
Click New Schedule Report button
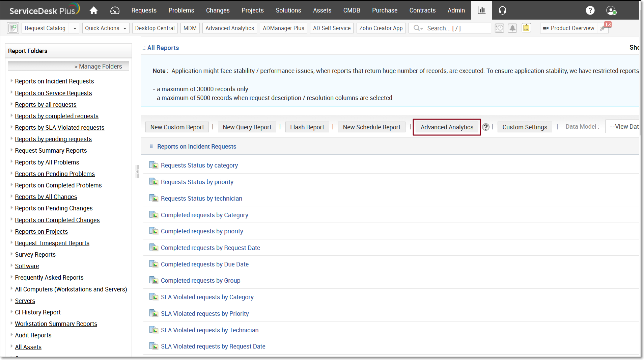click(371, 127)
